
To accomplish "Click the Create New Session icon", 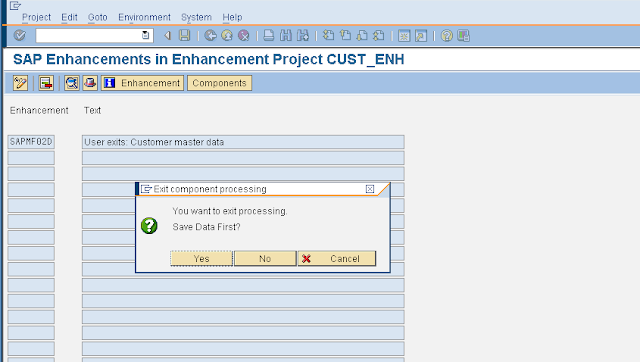I will 404,36.
